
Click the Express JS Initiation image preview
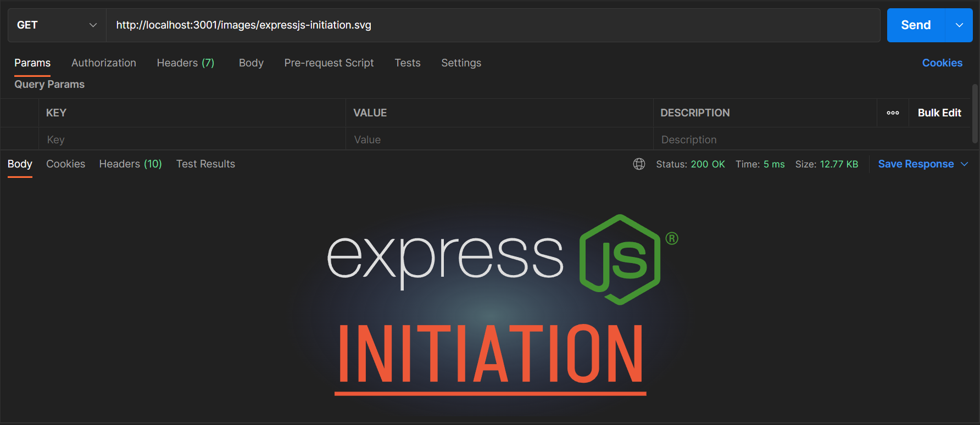click(491, 305)
